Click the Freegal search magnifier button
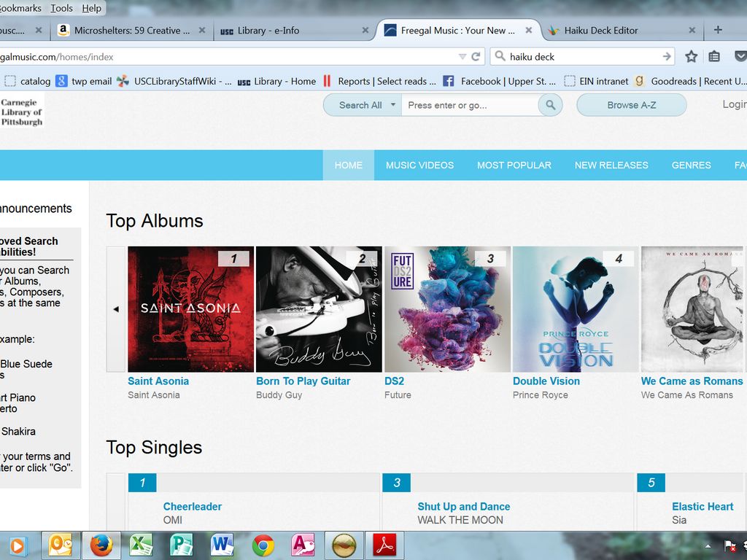Screen dimensions: 747x560 point(550,105)
